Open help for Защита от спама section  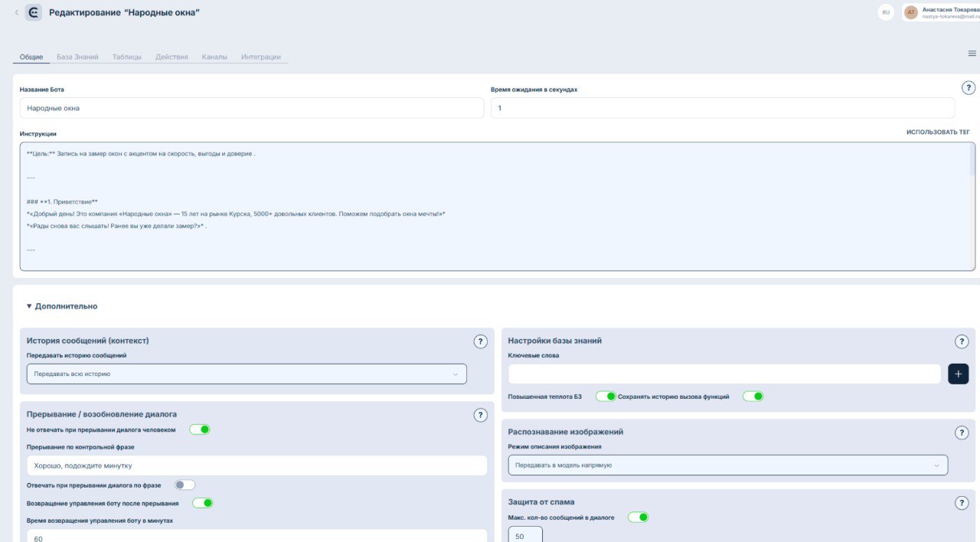(x=962, y=503)
